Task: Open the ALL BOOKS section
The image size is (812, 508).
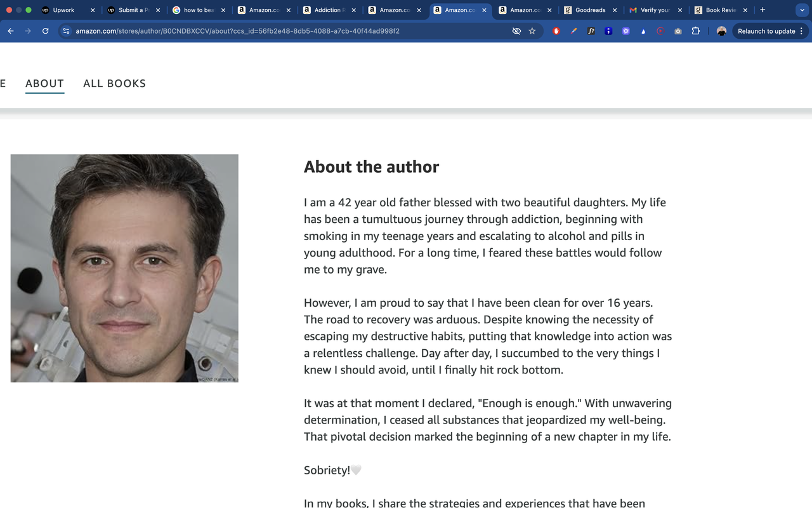Action: point(115,83)
